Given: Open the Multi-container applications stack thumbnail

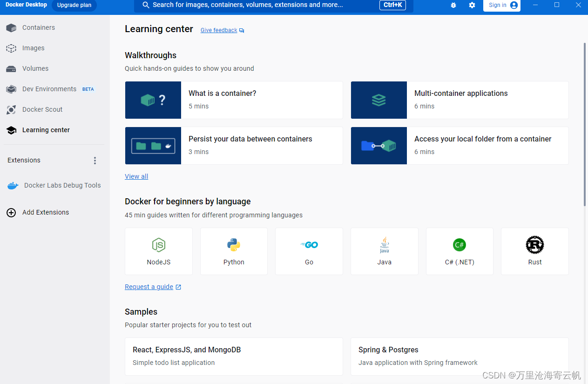Looking at the screenshot, I should (x=379, y=100).
